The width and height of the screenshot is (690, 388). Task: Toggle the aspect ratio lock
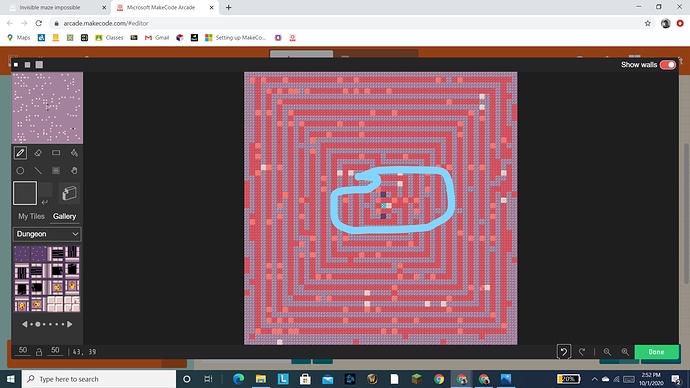[39, 352]
